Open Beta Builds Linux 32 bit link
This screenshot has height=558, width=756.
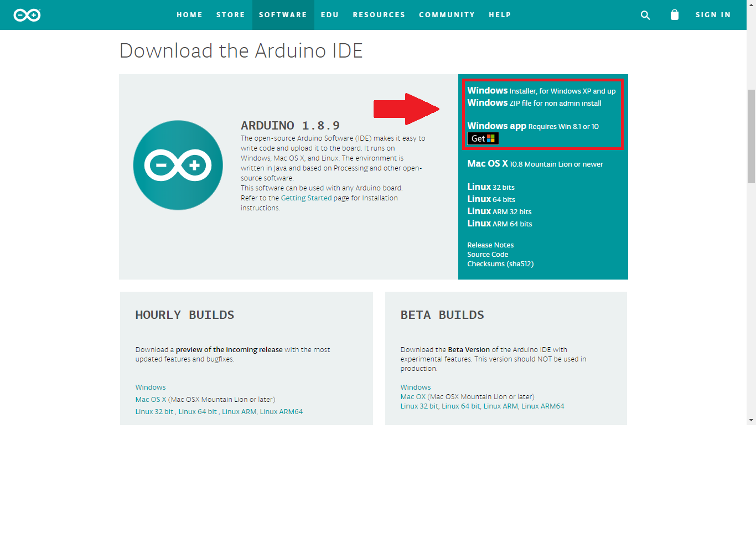[420, 406]
